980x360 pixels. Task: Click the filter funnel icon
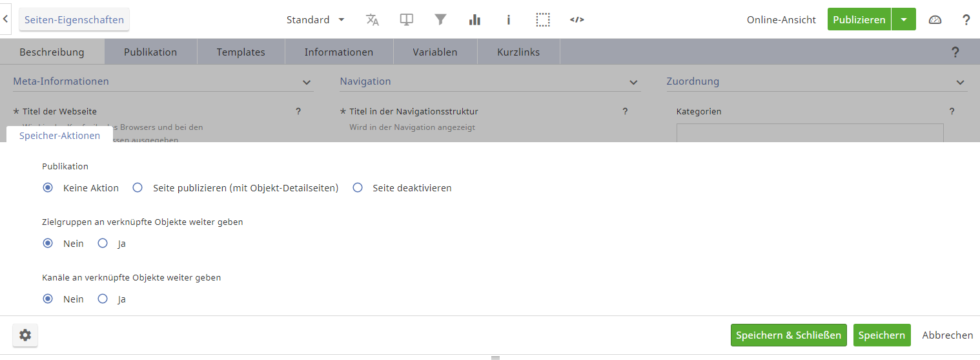pos(440,19)
